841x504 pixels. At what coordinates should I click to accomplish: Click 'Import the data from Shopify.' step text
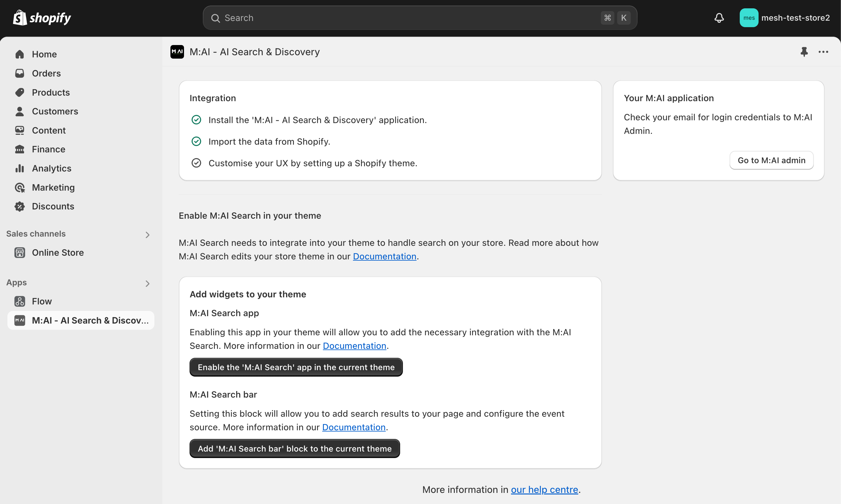click(269, 142)
